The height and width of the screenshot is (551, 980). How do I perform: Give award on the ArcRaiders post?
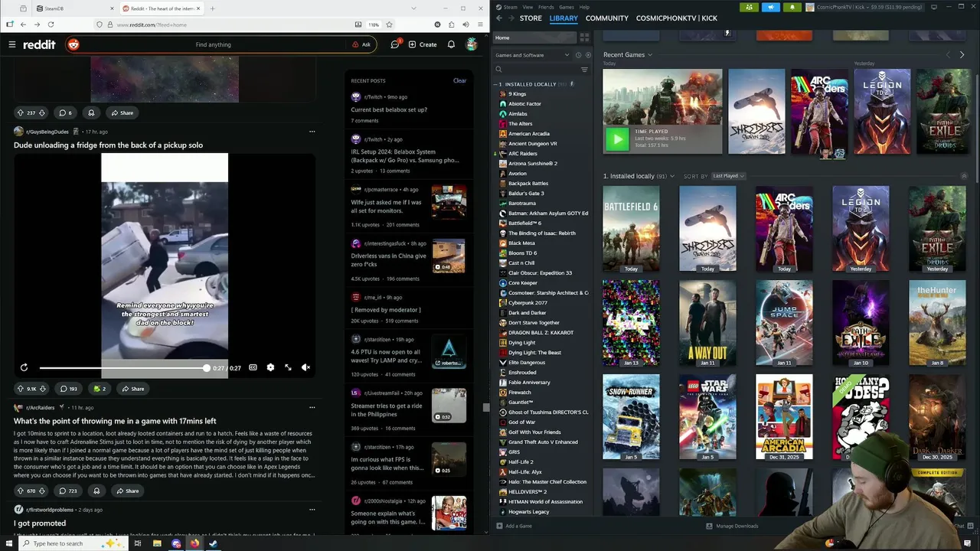point(96,491)
